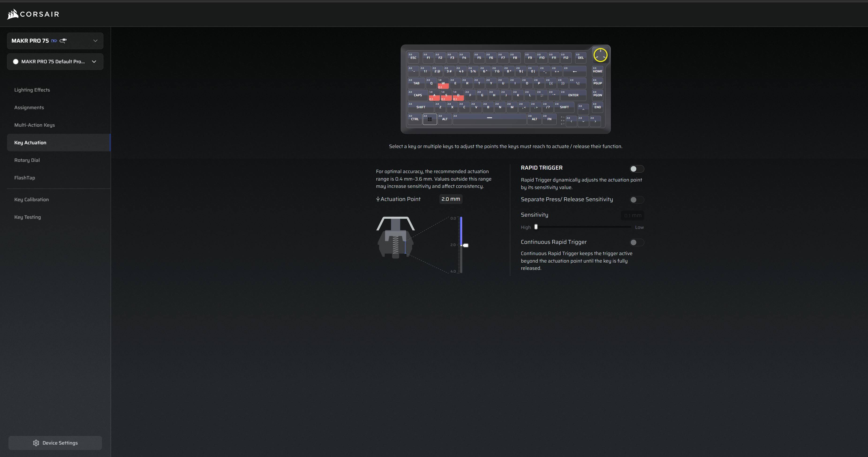Click the RAPID TRIGGER heading
The image size is (868, 457).
point(541,167)
